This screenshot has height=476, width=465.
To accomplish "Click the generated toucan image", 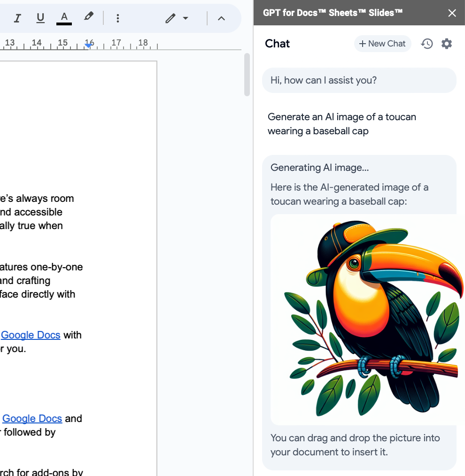I will (366, 319).
